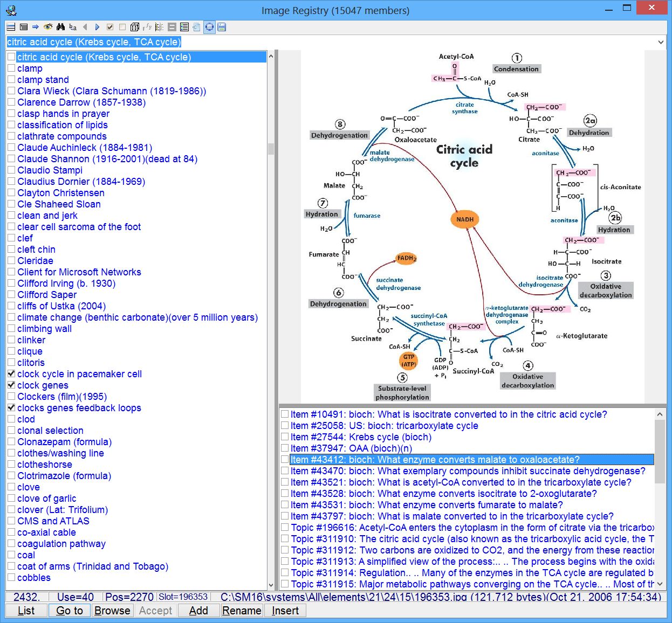Click the eye view icon in toolbar
The image size is (672, 623).
48,27
